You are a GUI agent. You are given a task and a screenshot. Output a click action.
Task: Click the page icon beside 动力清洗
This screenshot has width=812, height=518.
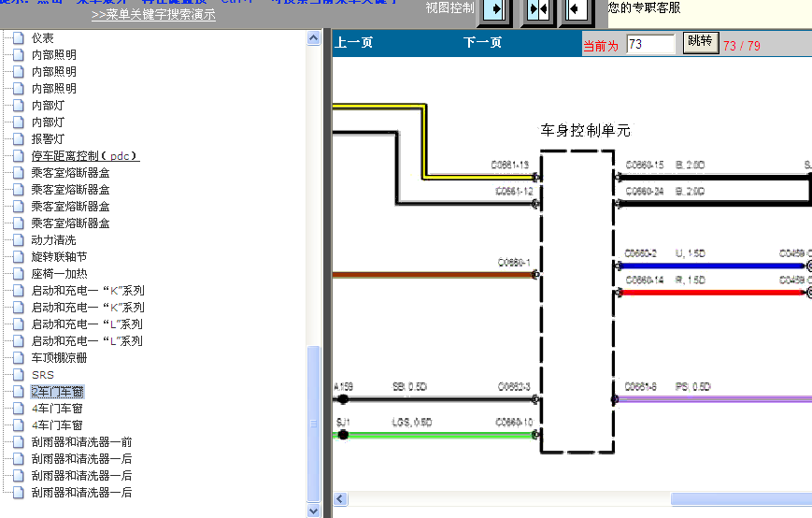(19, 240)
